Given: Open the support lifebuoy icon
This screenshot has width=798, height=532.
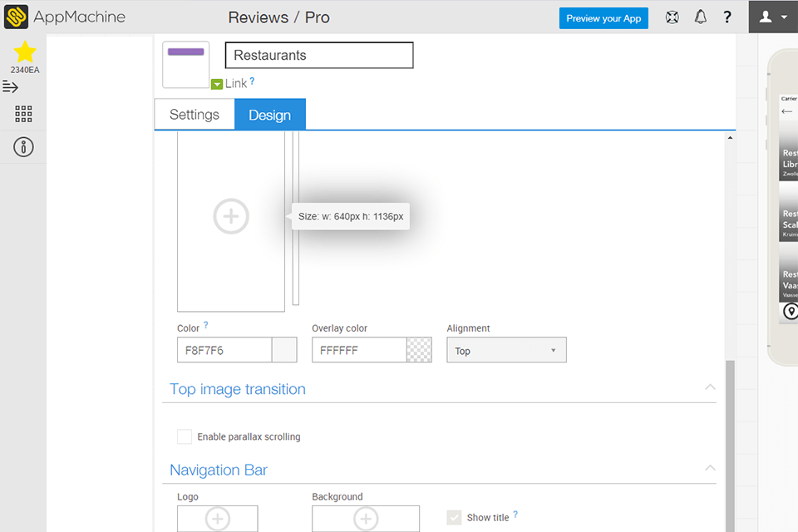Looking at the screenshot, I should pos(672,17).
